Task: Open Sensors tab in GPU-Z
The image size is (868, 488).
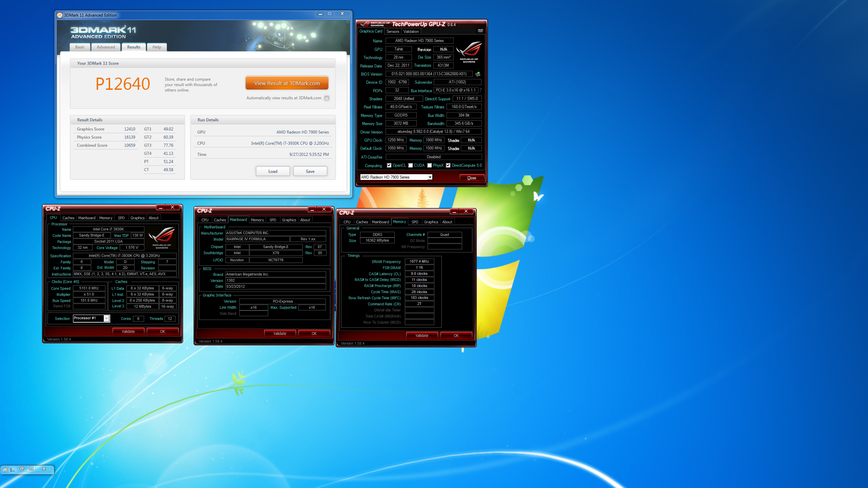Action: [x=393, y=32]
